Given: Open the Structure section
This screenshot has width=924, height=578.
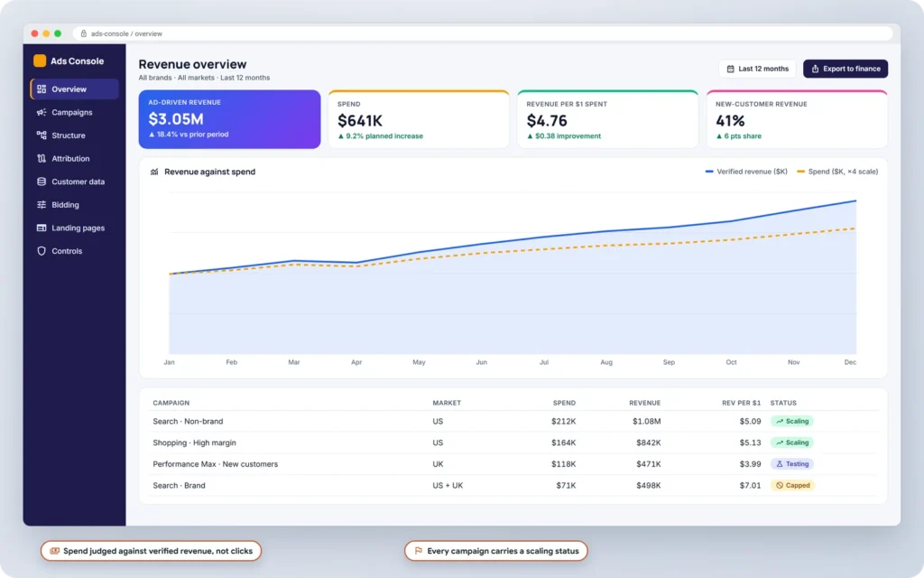Looking at the screenshot, I should click(x=74, y=135).
